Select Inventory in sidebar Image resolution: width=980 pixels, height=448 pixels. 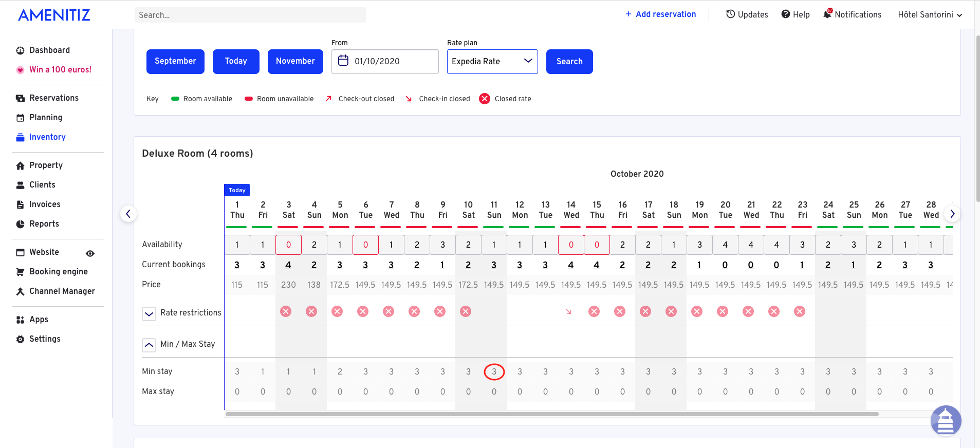[47, 137]
